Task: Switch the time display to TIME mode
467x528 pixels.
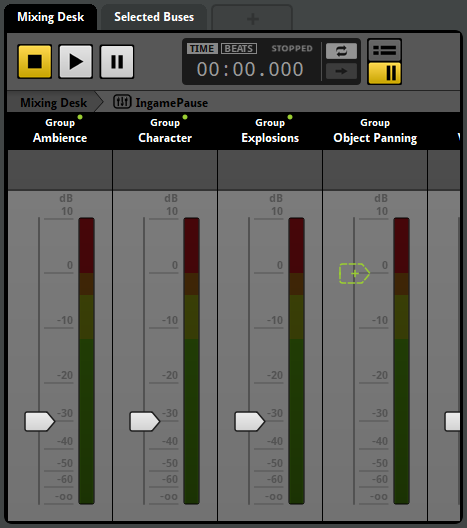Action: (x=202, y=48)
